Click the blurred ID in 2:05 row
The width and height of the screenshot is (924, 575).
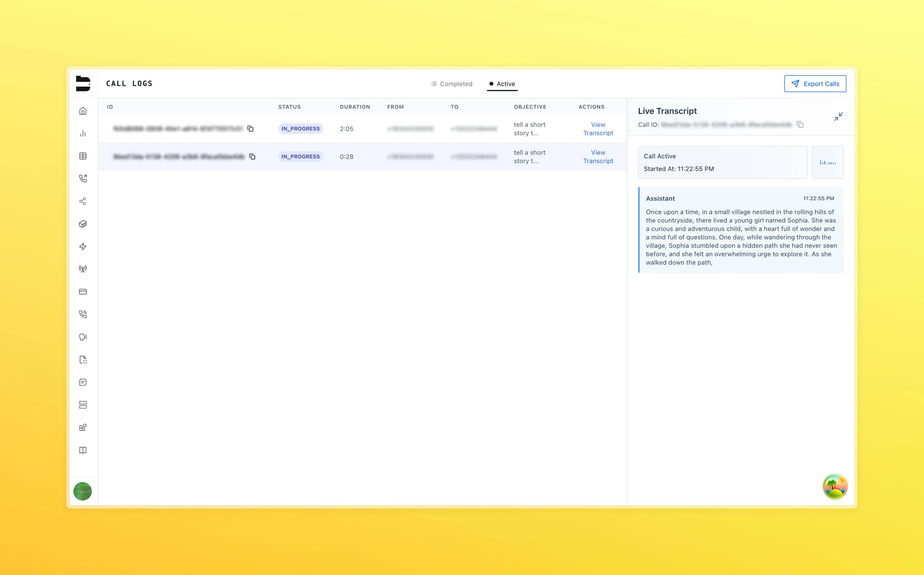(178, 129)
